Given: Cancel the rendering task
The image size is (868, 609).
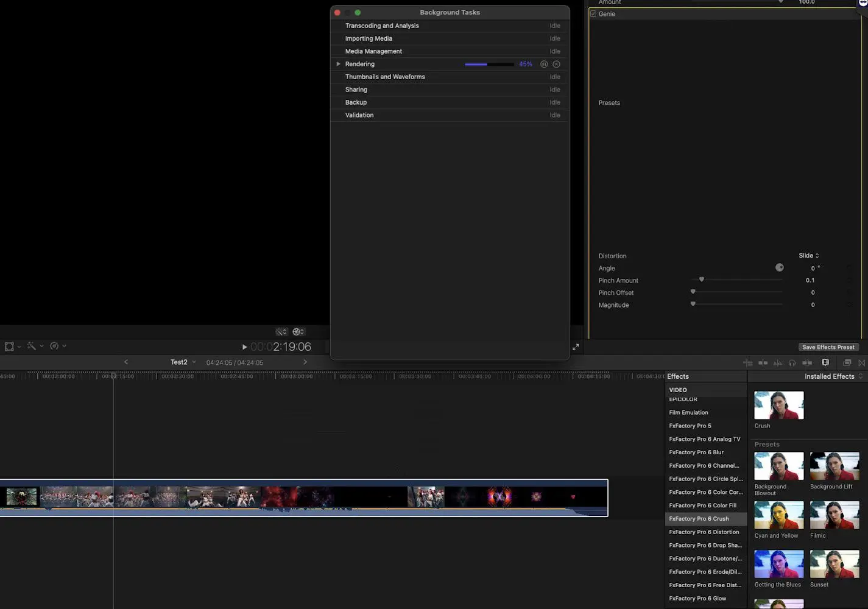Looking at the screenshot, I should point(556,64).
